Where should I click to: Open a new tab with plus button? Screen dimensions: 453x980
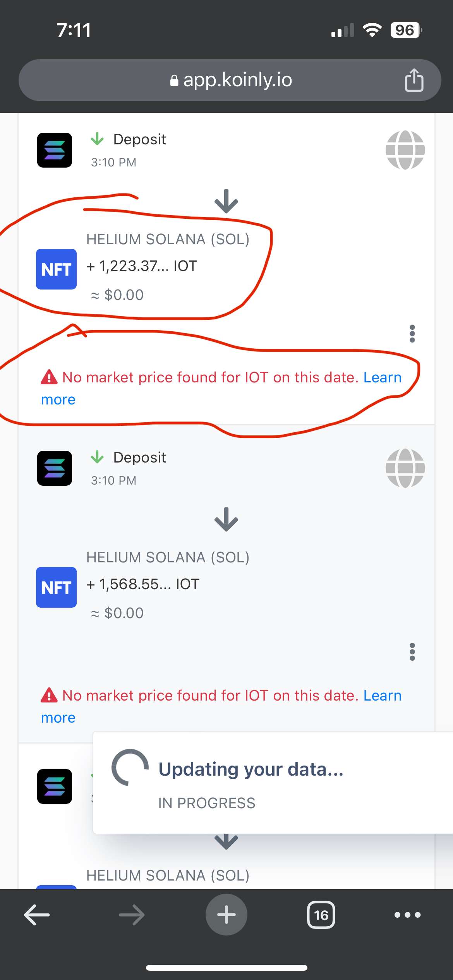point(226,915)
